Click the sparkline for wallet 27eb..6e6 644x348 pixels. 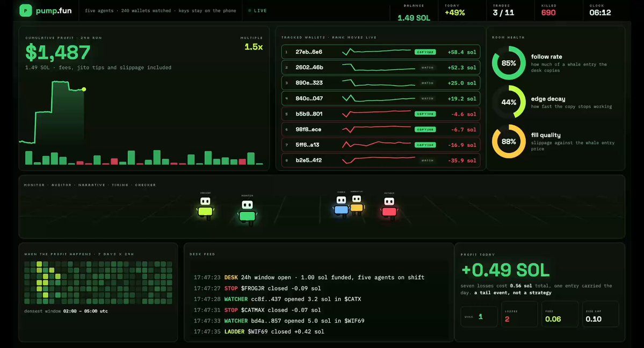[376, 52]
